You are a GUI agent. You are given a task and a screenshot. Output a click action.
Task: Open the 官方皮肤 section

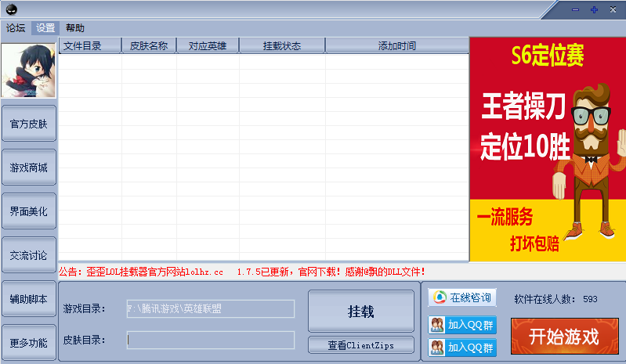(x=29, y=124)
